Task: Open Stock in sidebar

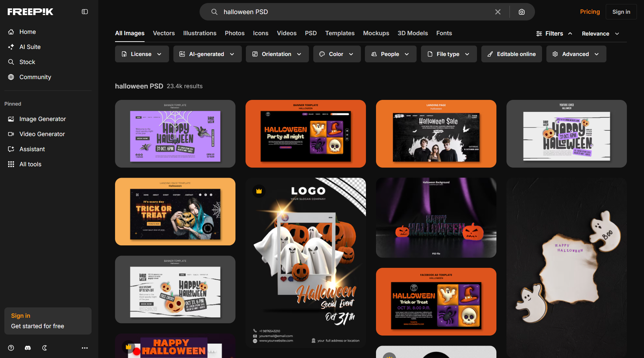Action: (x=27, y=62)
